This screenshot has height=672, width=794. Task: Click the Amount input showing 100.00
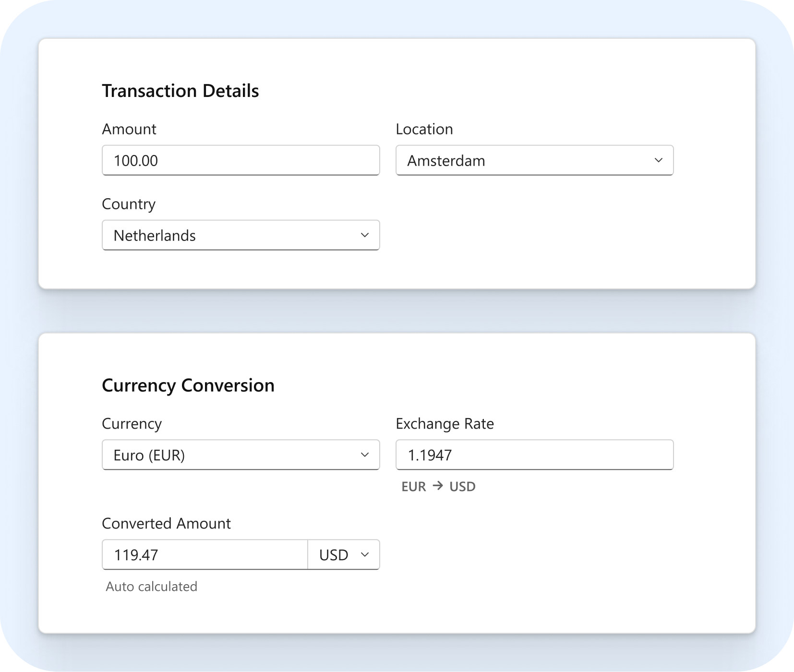[240, 160]
